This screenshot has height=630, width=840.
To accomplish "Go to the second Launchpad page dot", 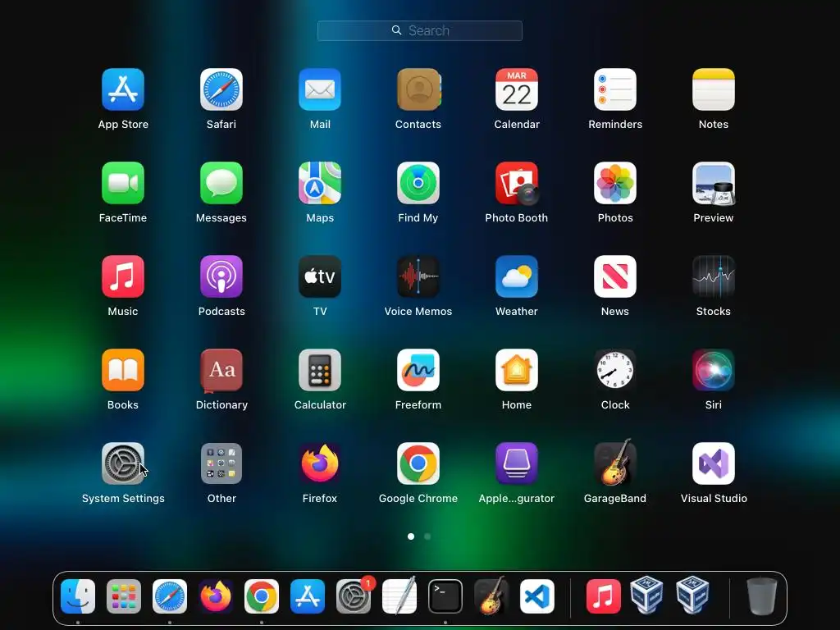I will [427, 536].
